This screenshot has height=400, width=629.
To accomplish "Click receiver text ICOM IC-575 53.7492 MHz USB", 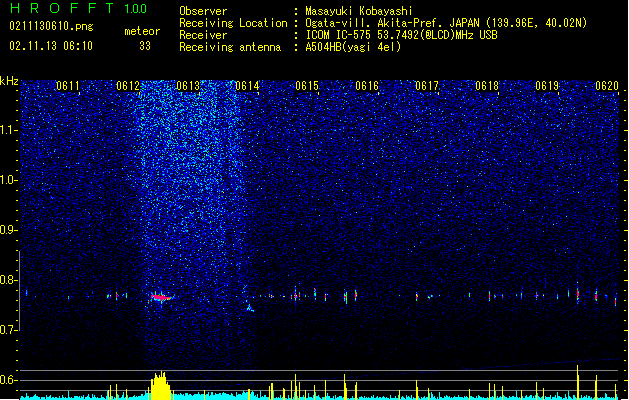I will (x=401, y=35).
